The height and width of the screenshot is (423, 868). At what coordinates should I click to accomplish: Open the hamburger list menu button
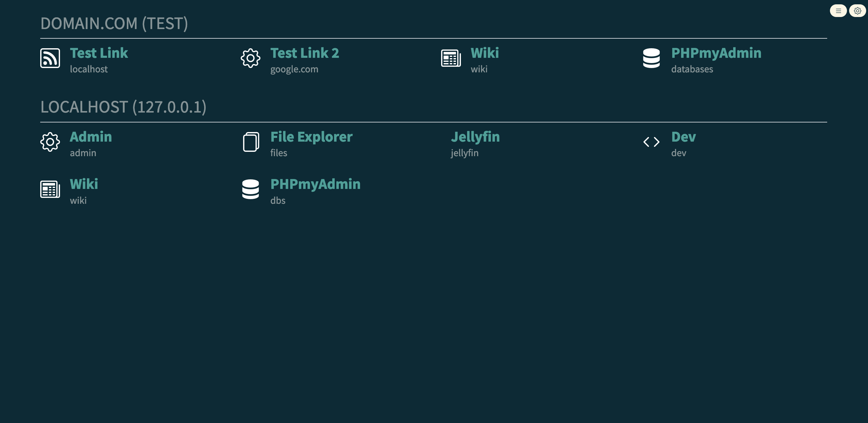pyautogui.click(x=838, y=11)
